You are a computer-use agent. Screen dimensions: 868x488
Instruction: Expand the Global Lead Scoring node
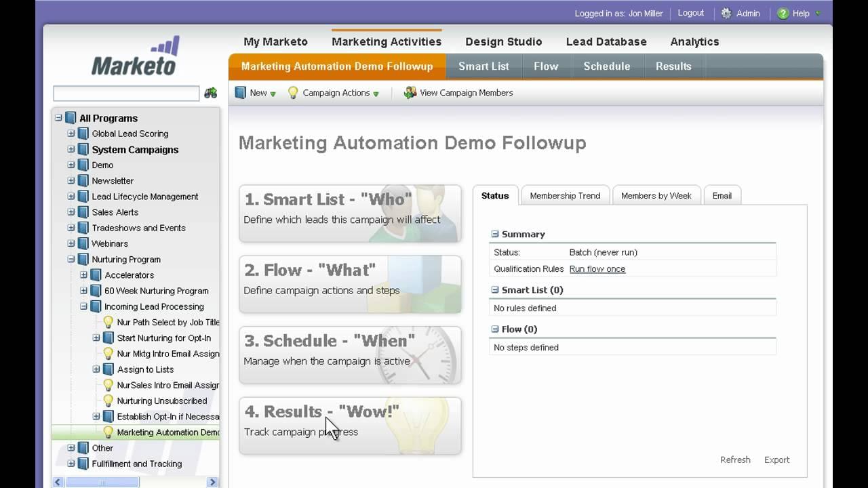[x=71, y=134]
